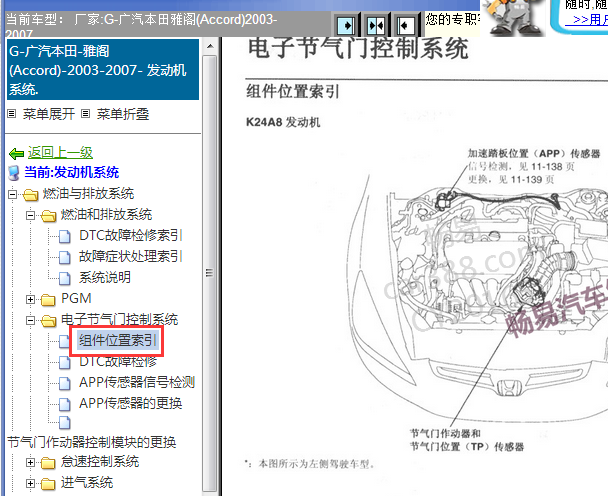Select 电子节气门控制系统 folder label
Viewport: 608px width, 496px height.
click(x=119, y=320)
